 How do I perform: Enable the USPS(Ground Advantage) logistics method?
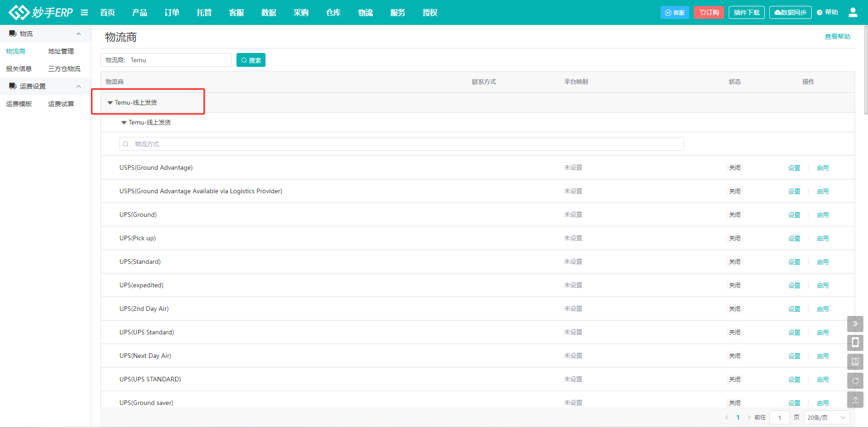coord(822,168)
